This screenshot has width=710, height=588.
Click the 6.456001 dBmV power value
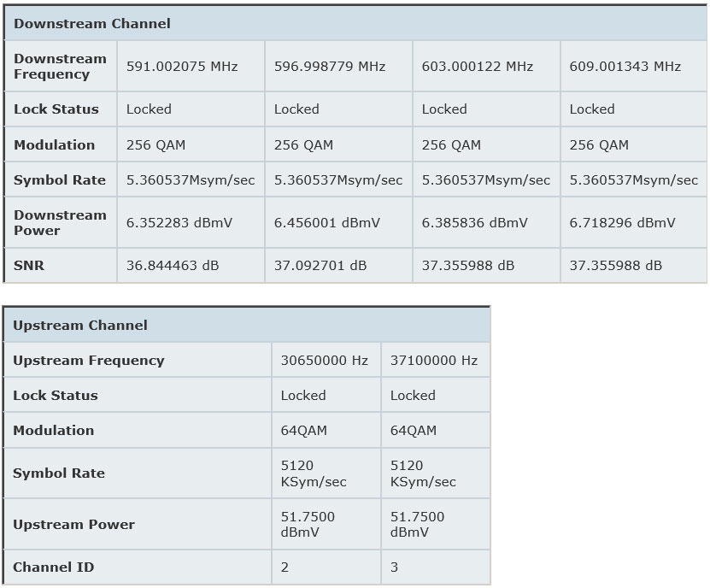[x=327, y=223]
